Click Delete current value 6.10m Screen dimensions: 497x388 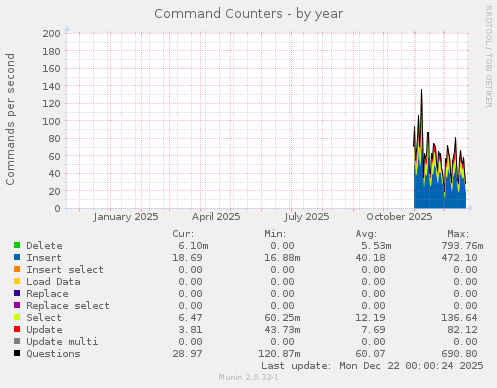tap(193, 246)
